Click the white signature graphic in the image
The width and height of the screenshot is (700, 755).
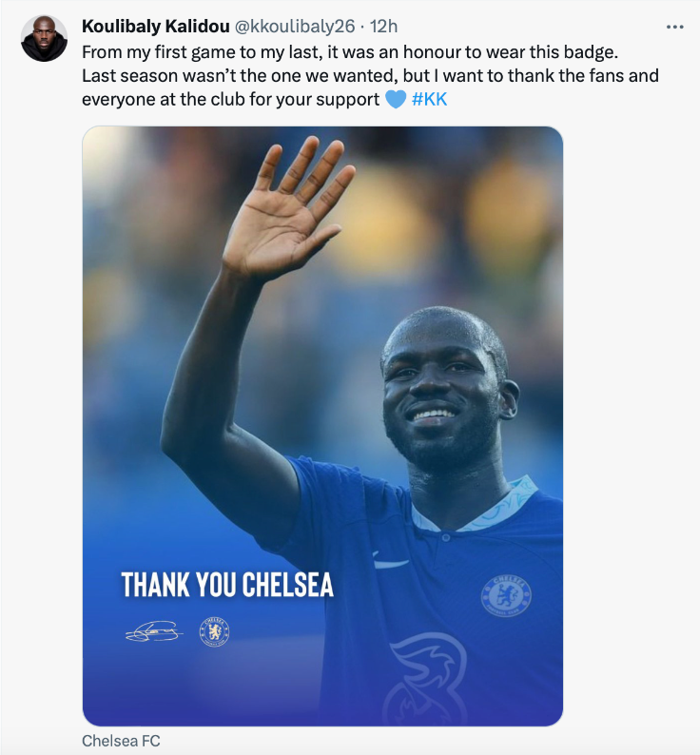[x=154, y=631]
